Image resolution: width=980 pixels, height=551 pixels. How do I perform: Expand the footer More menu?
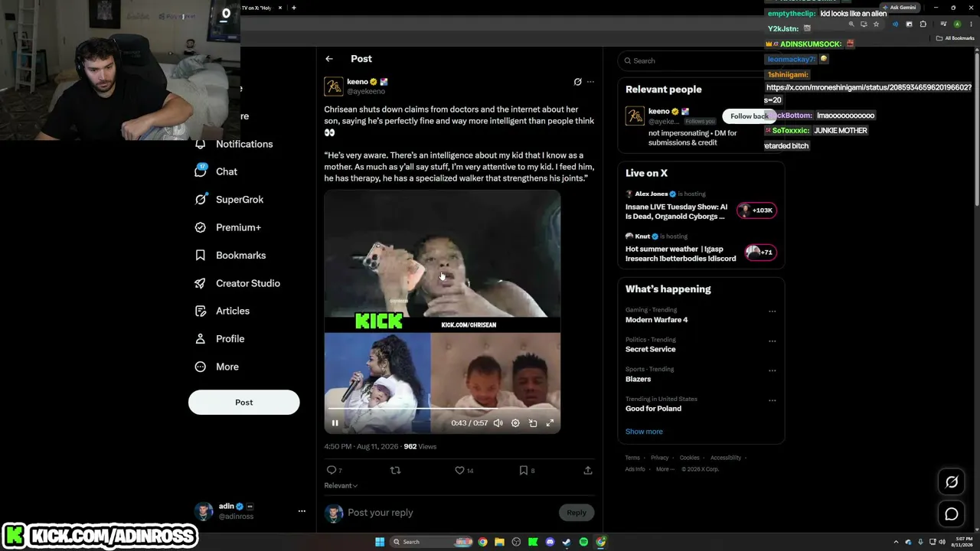tap(664, 469)
